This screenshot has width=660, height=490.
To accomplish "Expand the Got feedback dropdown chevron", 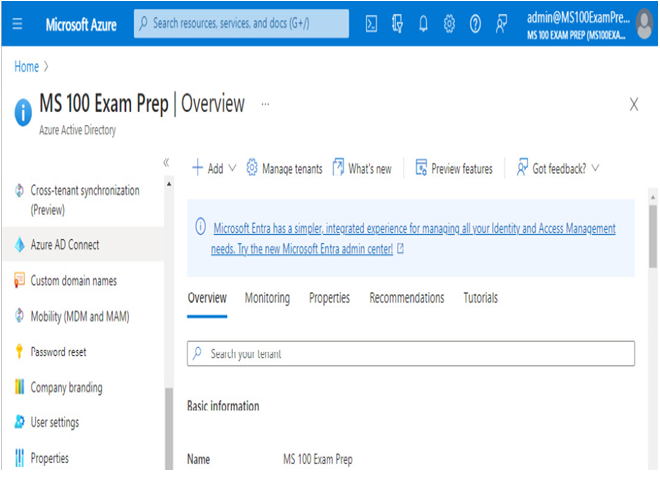I will click(595, 168).
